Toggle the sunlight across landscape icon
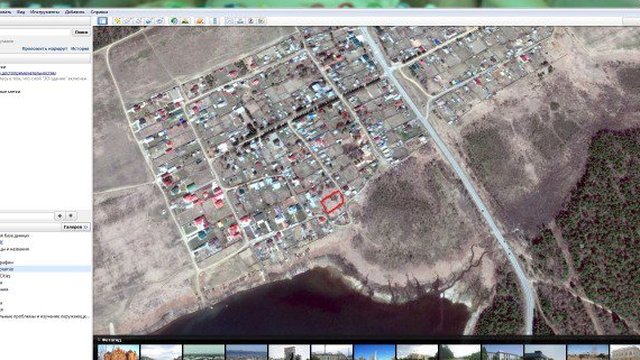This screenshot has height=360, width=640. tap(185, 21)
